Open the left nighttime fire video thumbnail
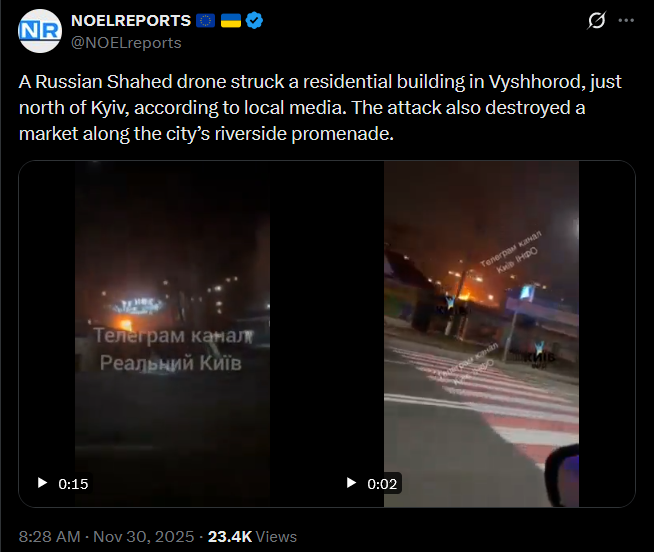Screen dimensions: 654x552 pyautogui.click(x=172, y=334)
